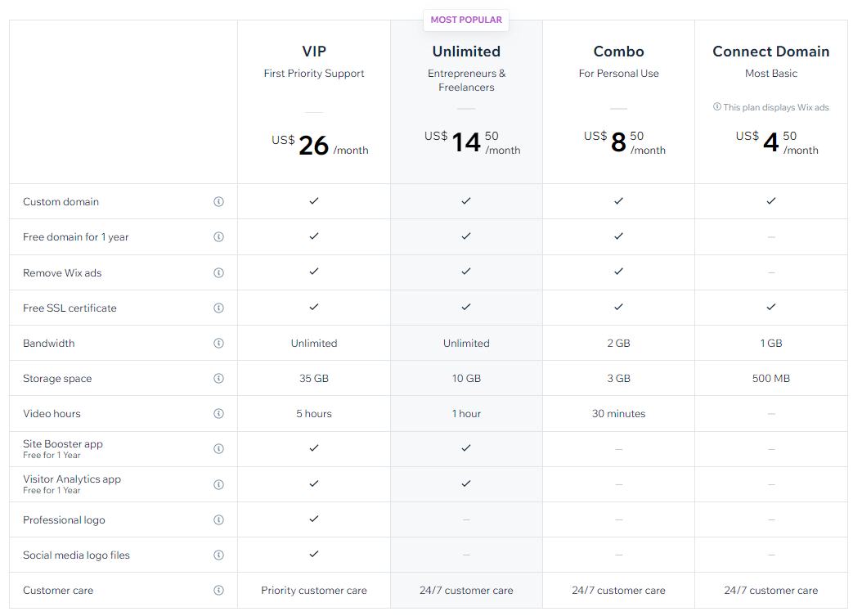
Task: Select the Connect Domain plan heading
Action: tap(771, 52)
